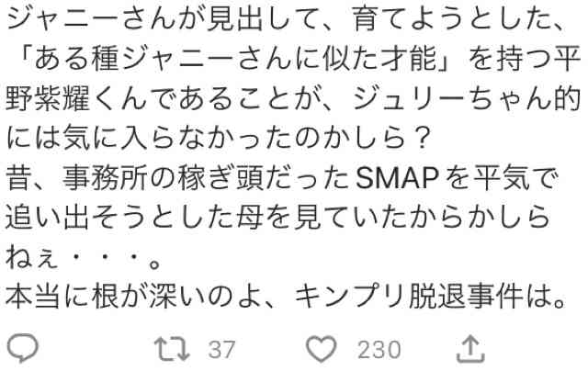Click the question mark after のかしら
Screen dimensions: 588x382
(419, 139)
